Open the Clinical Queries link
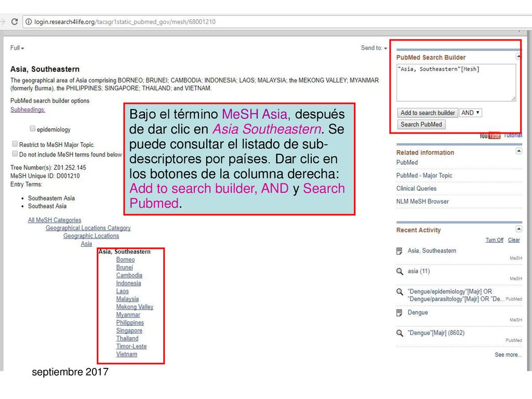 [x=416, y=188]
